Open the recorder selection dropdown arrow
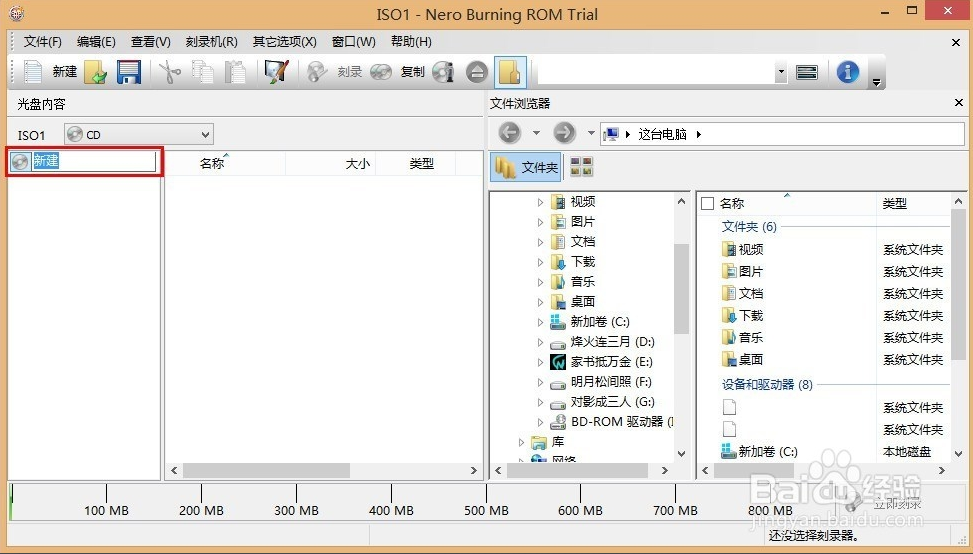 781,73
